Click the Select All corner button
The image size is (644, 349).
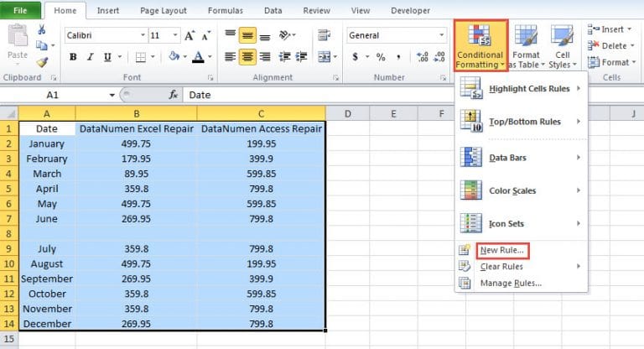[x=9, y=113]
